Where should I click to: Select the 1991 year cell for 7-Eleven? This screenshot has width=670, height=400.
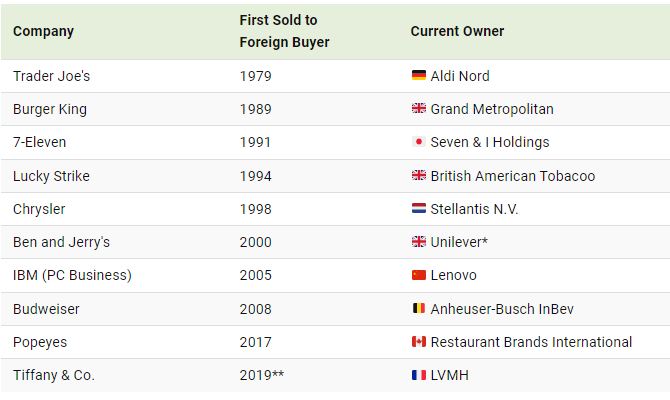tap(255, 142)
